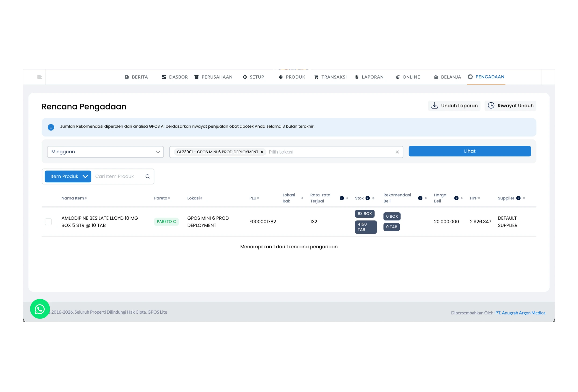Open the TRANSAKSI menu
The height and width of the screenshot is (392, 578).
330,77
